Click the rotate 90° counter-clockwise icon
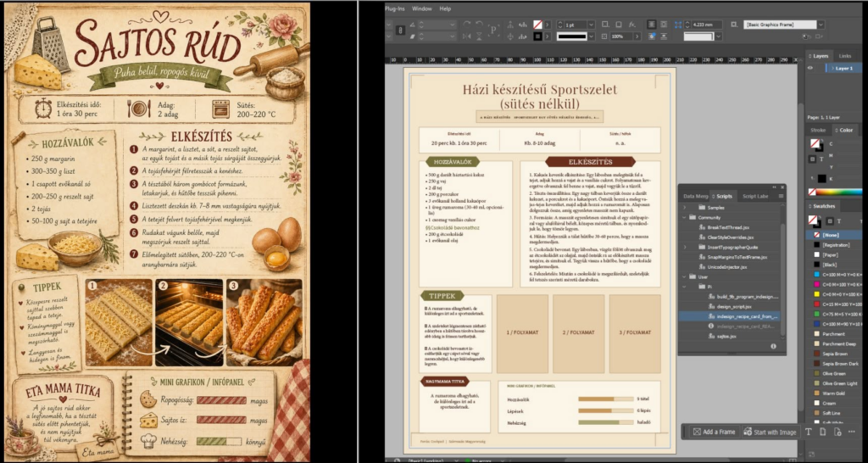This screenshot has width=868, height=463. click(480, 25)
